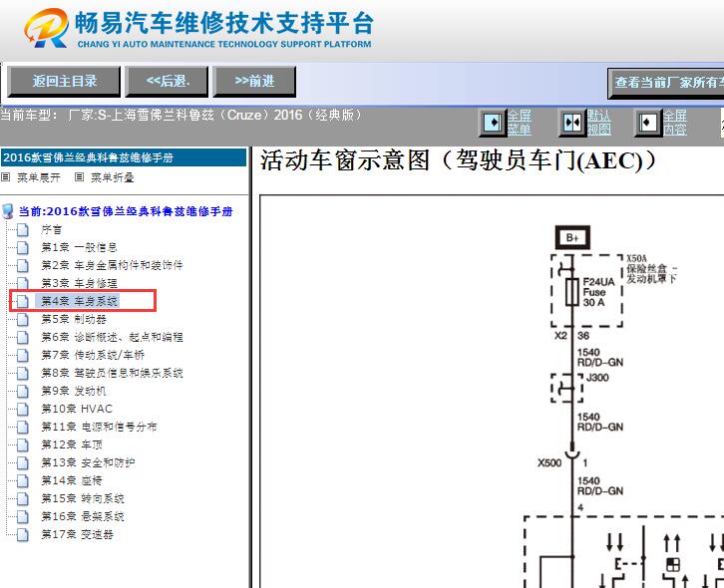Click the B+ terminal box in diagram
This screenshot has height=588, width=724.
coord(572,238)
